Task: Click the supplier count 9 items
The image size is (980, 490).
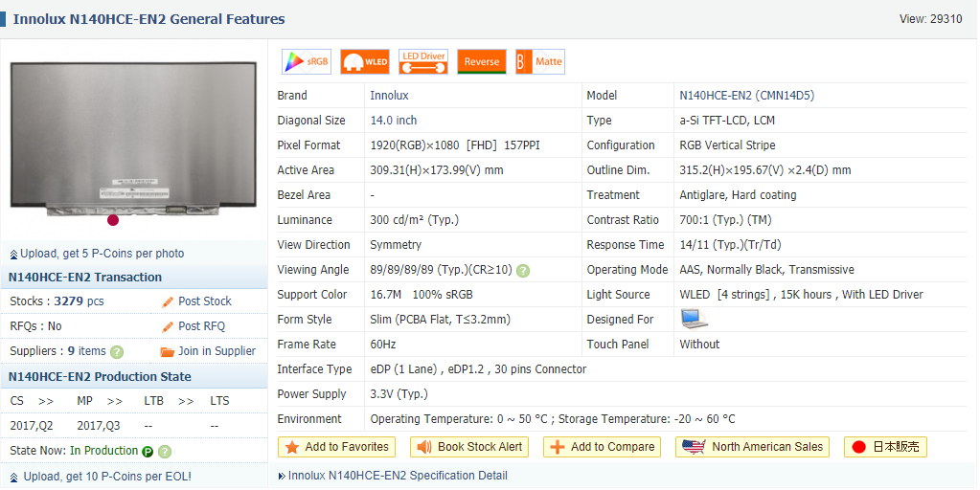Action: (87, 351)
